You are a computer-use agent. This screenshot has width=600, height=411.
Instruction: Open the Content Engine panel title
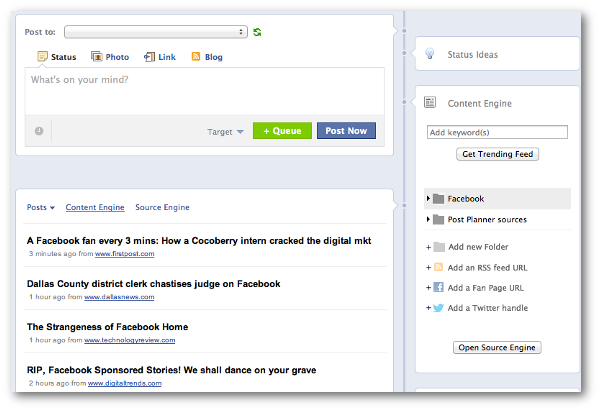[479, 103]
